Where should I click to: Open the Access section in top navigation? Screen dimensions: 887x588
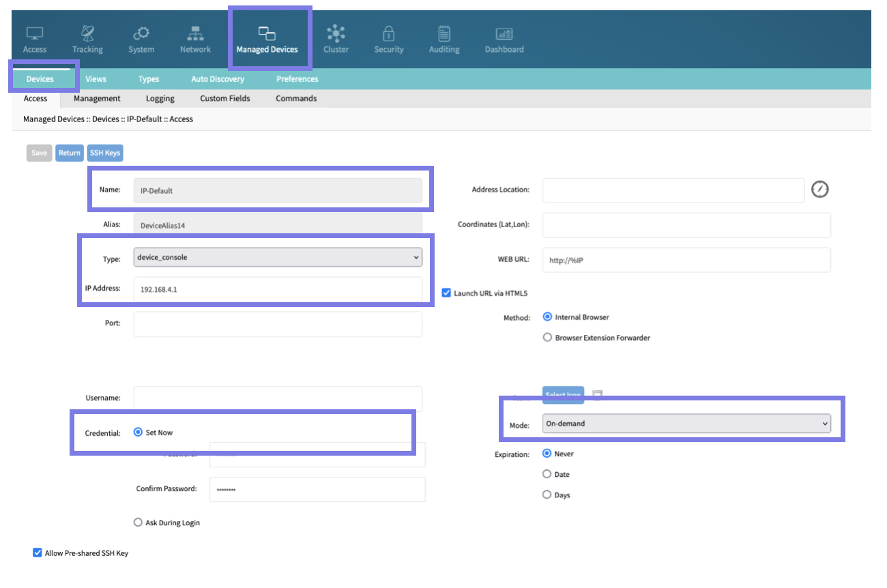(x=35, y=40)
